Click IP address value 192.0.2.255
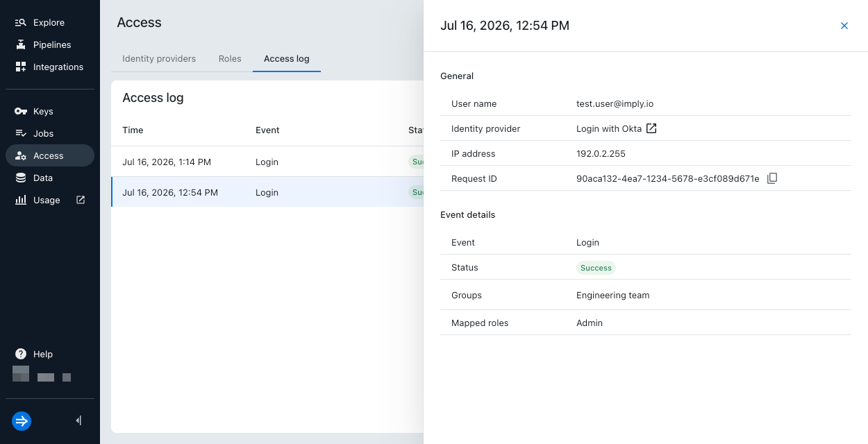The image size is (868, 444). (x=601, y=153)
